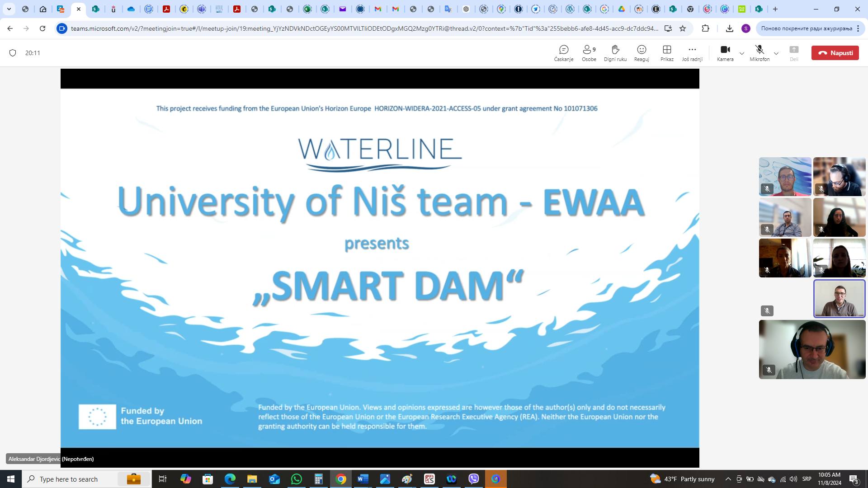The image size is (868, 488).
Task: Open a new browser tab
Action: 775,9
